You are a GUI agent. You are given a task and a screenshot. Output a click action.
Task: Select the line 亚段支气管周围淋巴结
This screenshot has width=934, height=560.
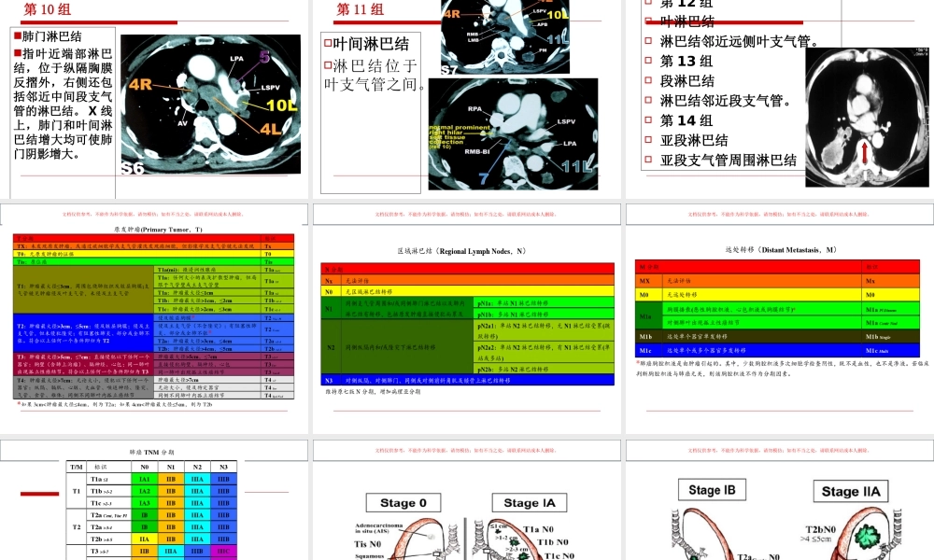coord(728,161)
